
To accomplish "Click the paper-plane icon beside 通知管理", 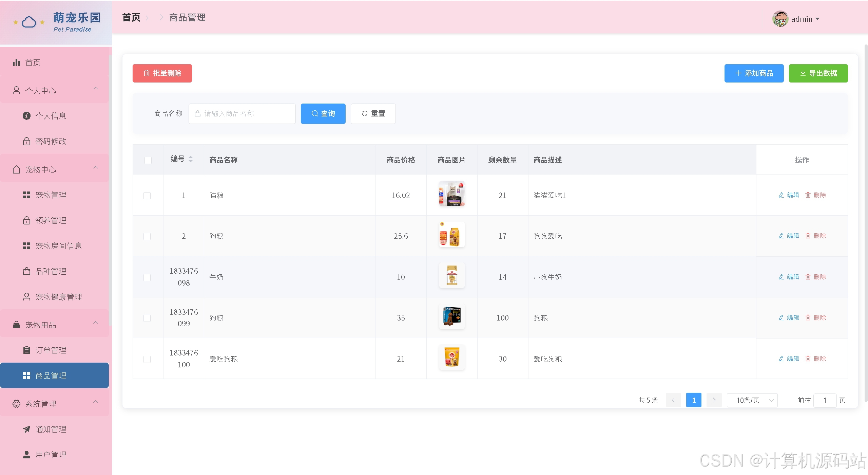I will pyautogui.click(x=26, y=429).
